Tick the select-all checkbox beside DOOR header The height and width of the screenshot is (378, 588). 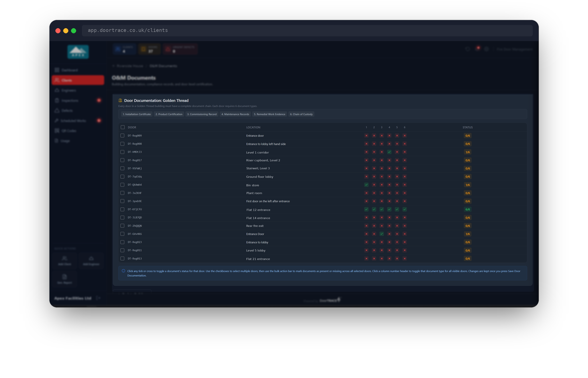[123, 127]
